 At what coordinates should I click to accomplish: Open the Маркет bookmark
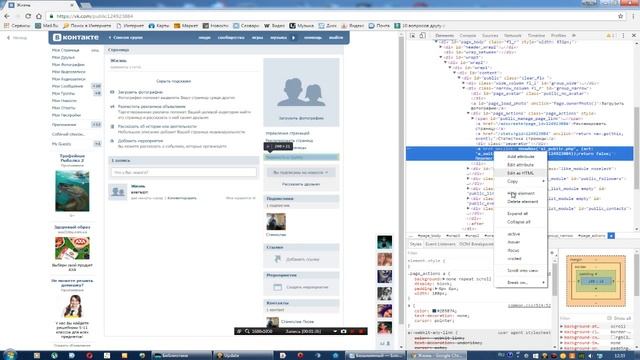[x=186, y=25]
